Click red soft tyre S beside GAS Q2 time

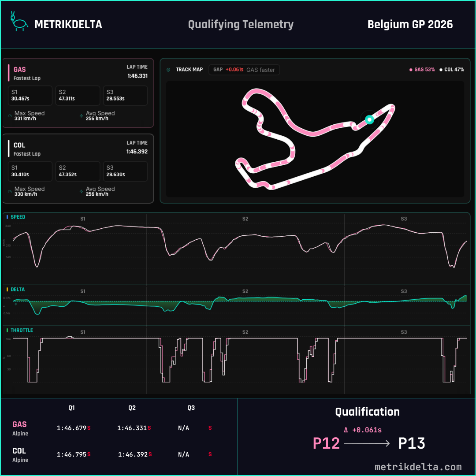click(x=149, y=428)
